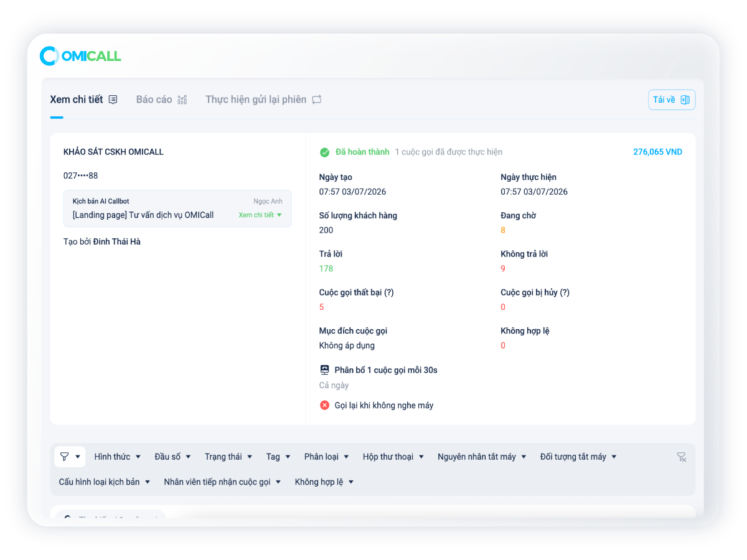
Task: Click the Không trả lời value 9
Action: coord(503,269)
